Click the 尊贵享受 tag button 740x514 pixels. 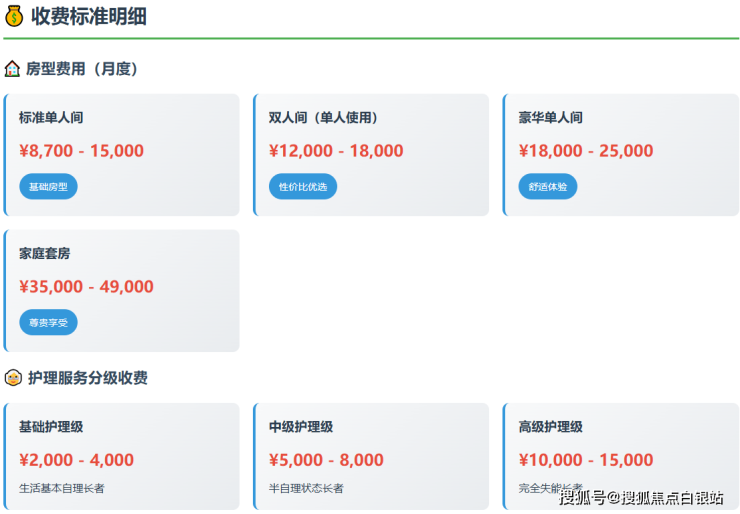coord(48,323)
